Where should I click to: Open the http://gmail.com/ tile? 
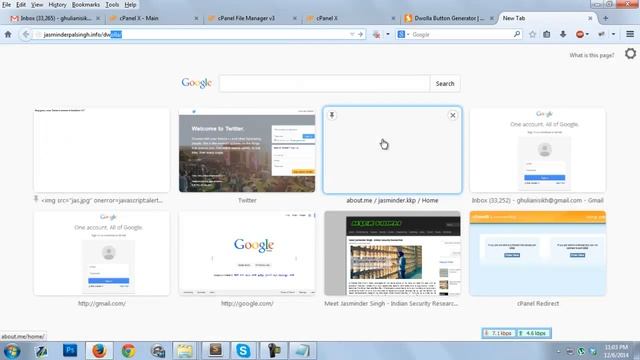102,253
